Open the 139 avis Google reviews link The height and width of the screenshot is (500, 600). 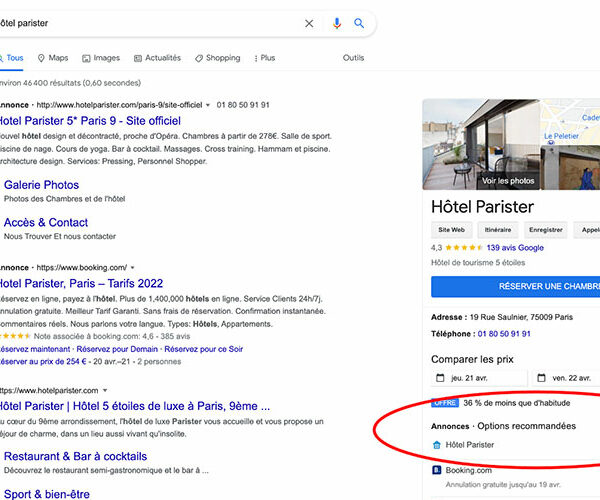[515, 248]
